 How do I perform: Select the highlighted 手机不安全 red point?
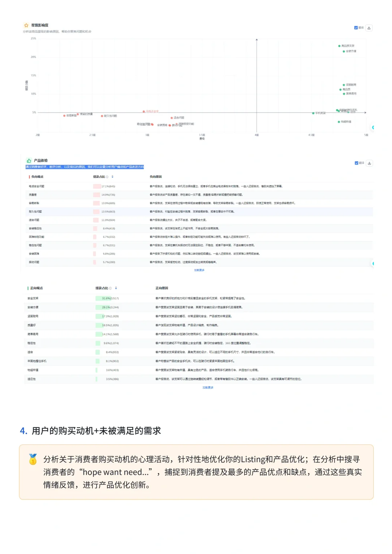(x=144, y=111)
